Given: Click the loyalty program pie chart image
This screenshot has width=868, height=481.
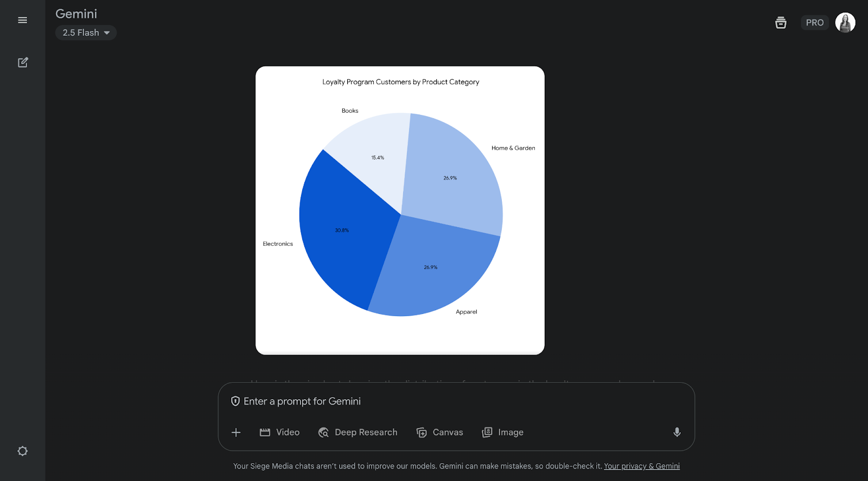Looking at the screenshot, I should (400, 210).
